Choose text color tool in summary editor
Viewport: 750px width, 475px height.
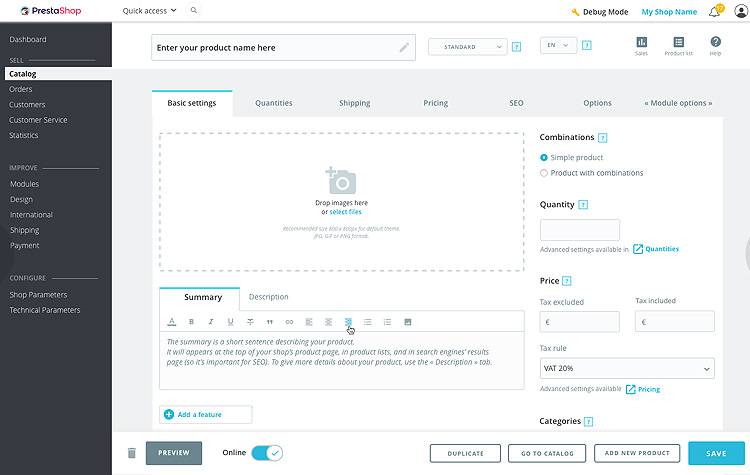172,322
